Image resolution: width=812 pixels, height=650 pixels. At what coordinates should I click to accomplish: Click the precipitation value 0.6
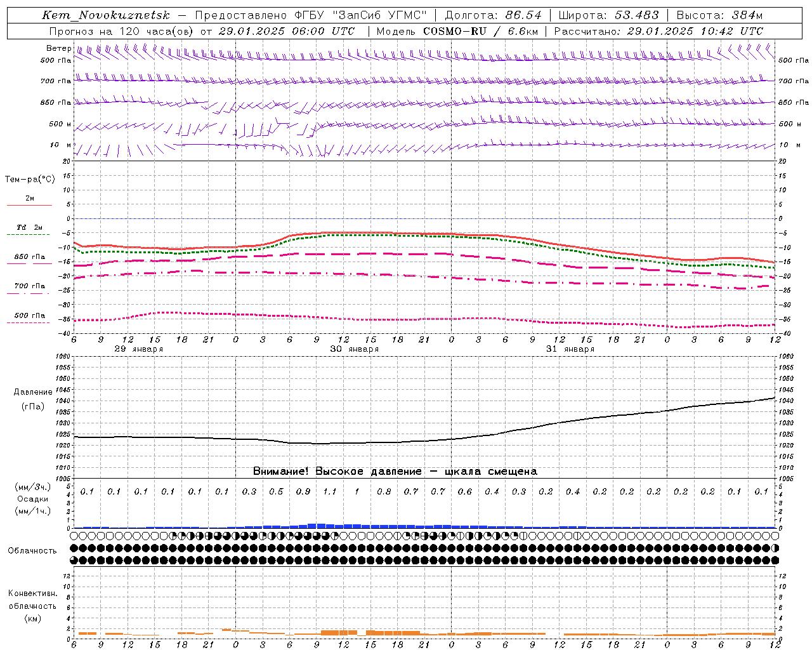coord(465,492)
